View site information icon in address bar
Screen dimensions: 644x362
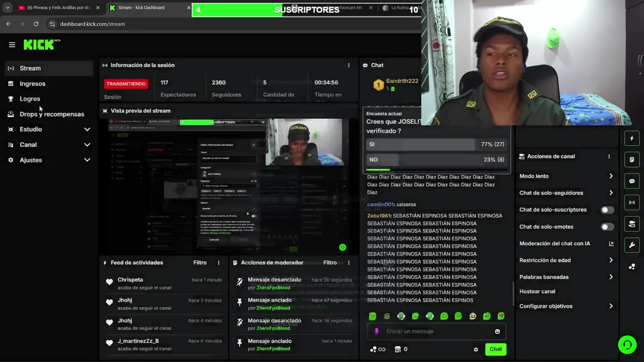52,24
